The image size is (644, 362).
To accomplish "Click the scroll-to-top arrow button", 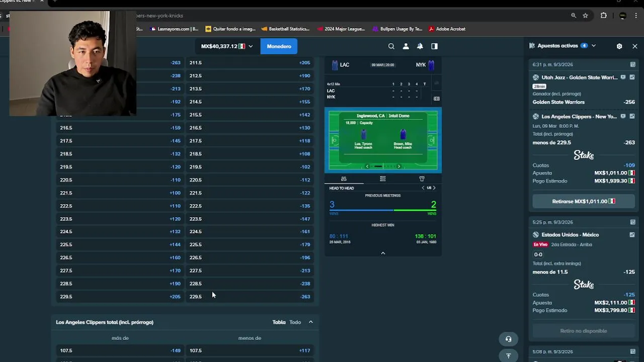I will tap(508, 355).
